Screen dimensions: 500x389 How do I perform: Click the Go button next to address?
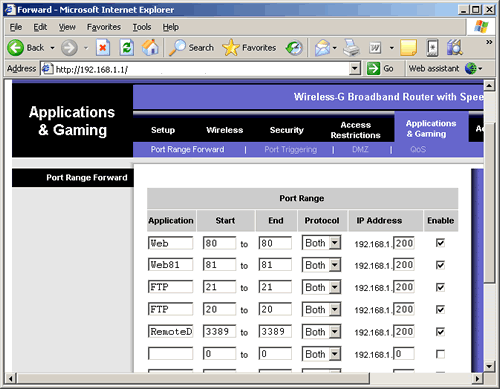[380, 69]
